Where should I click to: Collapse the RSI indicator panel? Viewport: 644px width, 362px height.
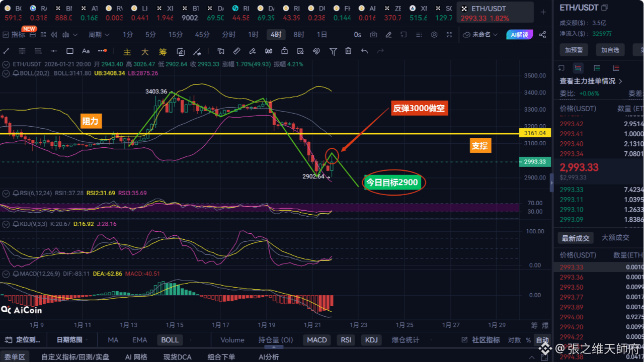click(6, 194)
